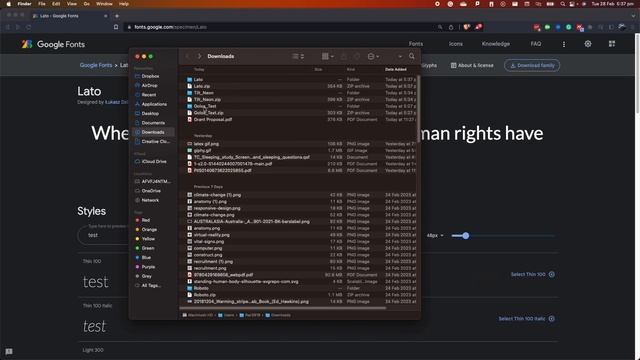Filter by the Red tag

145,220
